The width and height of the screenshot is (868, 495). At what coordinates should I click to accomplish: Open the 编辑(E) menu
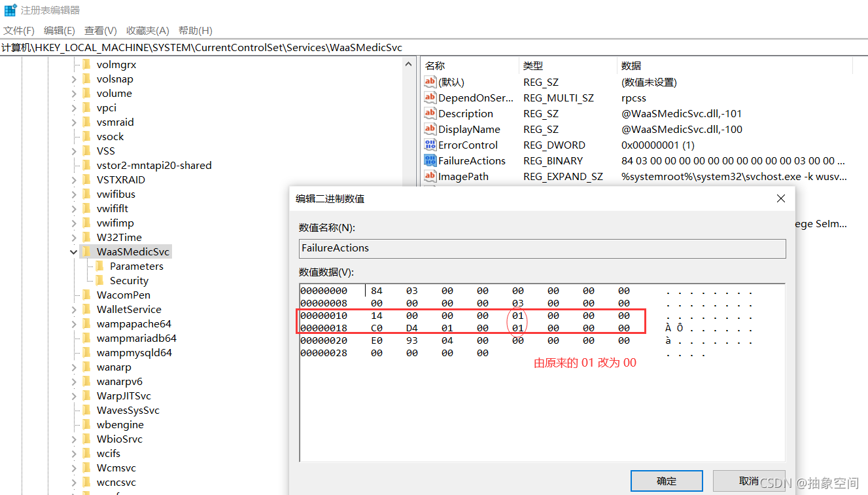(x=60, y=31)
